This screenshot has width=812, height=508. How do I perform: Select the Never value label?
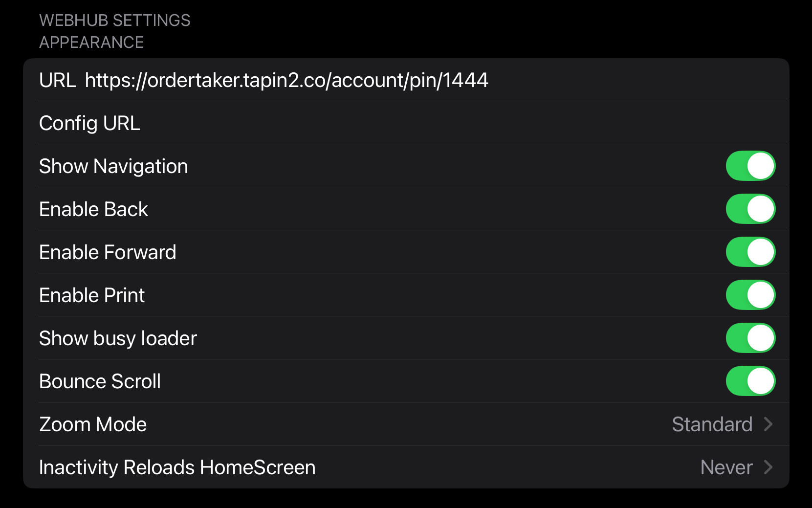[x=726, y=467]
